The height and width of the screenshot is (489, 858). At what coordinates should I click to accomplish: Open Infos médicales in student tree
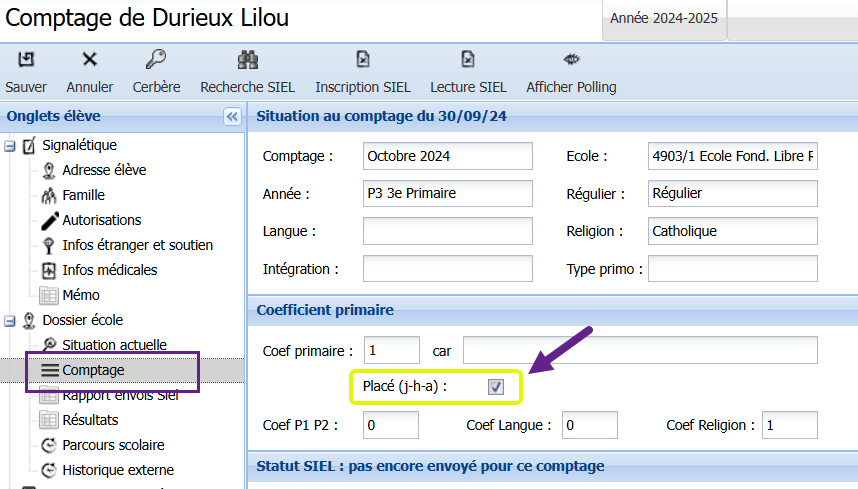[x=109, y=270]
